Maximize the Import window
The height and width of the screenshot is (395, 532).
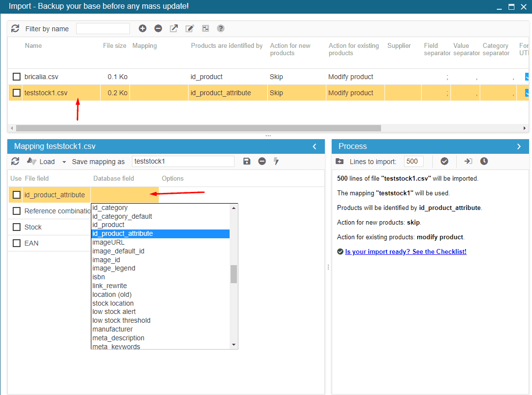511,7
